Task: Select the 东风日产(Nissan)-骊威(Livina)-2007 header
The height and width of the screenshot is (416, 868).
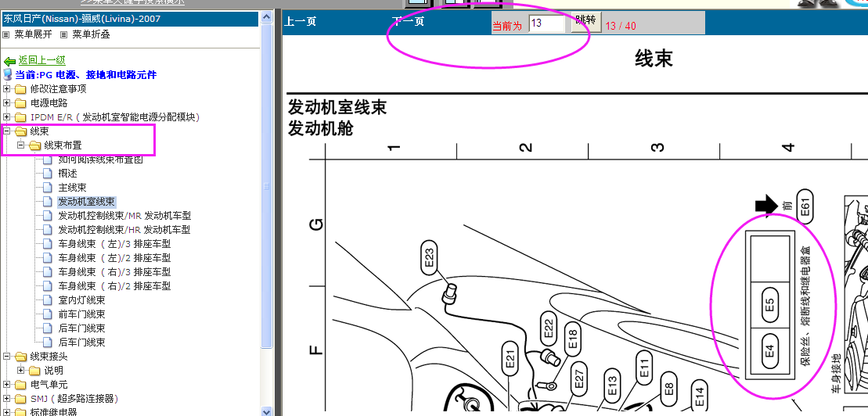Action: coord(130,19)
